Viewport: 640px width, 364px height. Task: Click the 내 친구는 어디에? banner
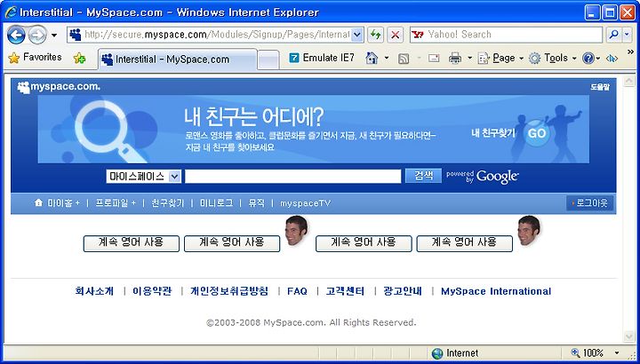click(x=314, y=129)
